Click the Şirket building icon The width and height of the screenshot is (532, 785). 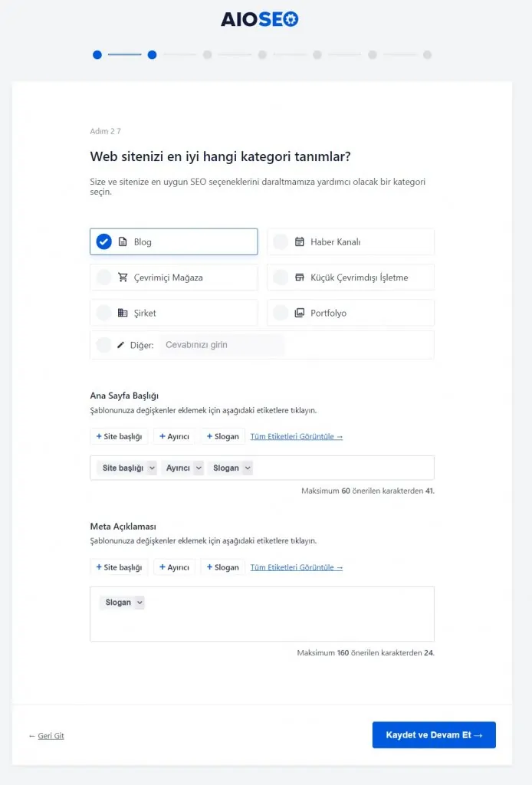tap(123, 313)
